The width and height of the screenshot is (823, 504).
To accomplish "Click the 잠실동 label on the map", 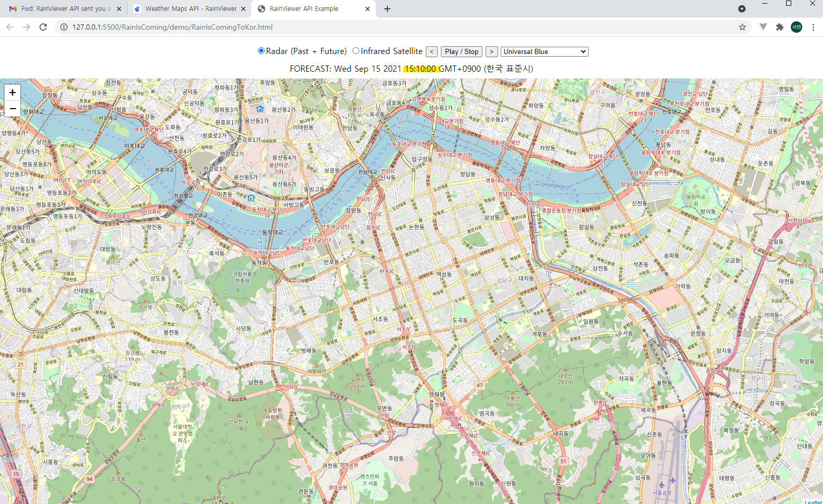I will click(586, 227).
